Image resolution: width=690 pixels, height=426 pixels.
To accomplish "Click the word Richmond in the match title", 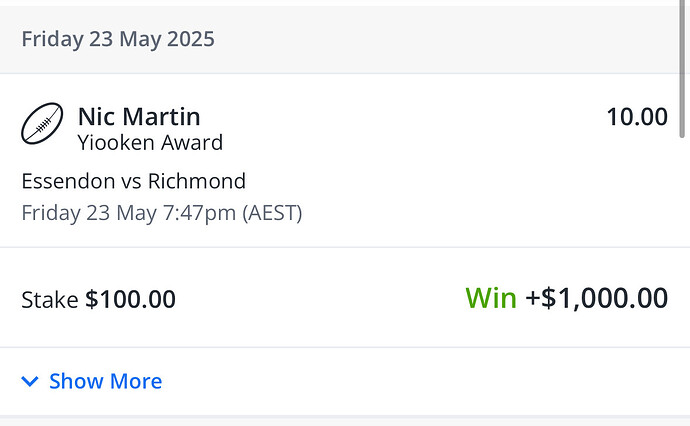I will pos(197,181).
